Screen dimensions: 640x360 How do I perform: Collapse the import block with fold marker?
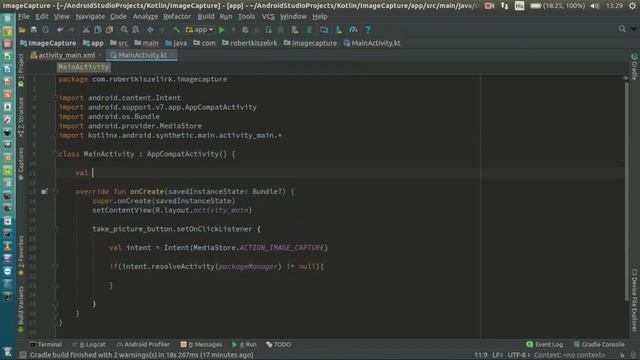(55, 98)
